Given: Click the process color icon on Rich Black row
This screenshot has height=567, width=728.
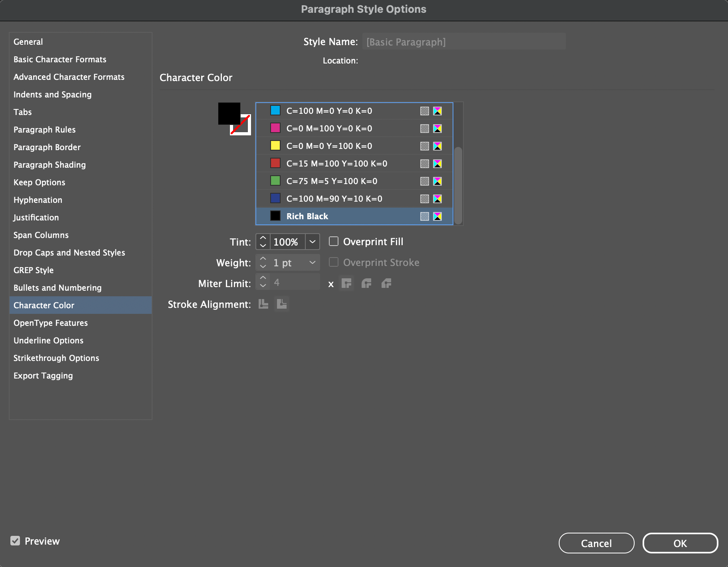Looking at the screenshot, I should pos(425,216).
